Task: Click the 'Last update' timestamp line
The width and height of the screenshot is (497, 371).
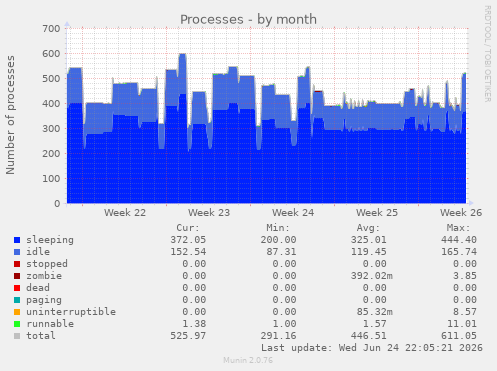Action: point(372,348)
